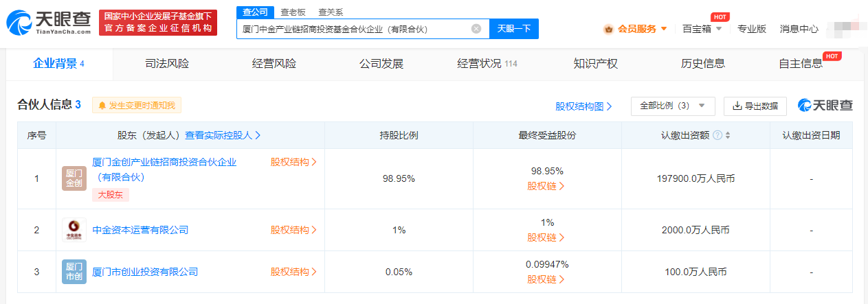The width and height of the screenshot is (868, 304).
Task: Sort by 认缴出资额 using the sort arrows
Action: point(728,135)
